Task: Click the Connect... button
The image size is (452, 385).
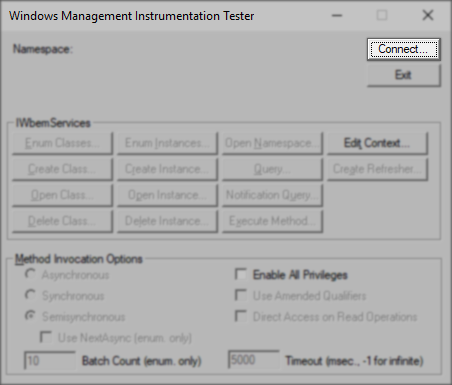Action: pyautogui.click(x=404, y=49)
